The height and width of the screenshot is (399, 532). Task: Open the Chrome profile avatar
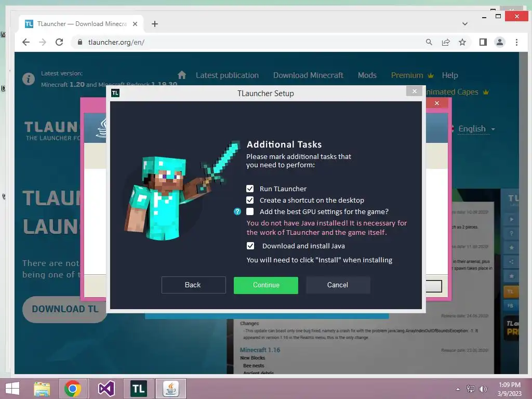click(x=500, y=42)
